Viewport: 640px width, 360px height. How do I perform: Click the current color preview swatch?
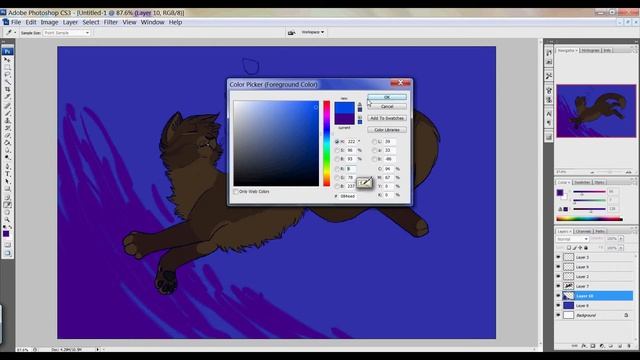344,119
